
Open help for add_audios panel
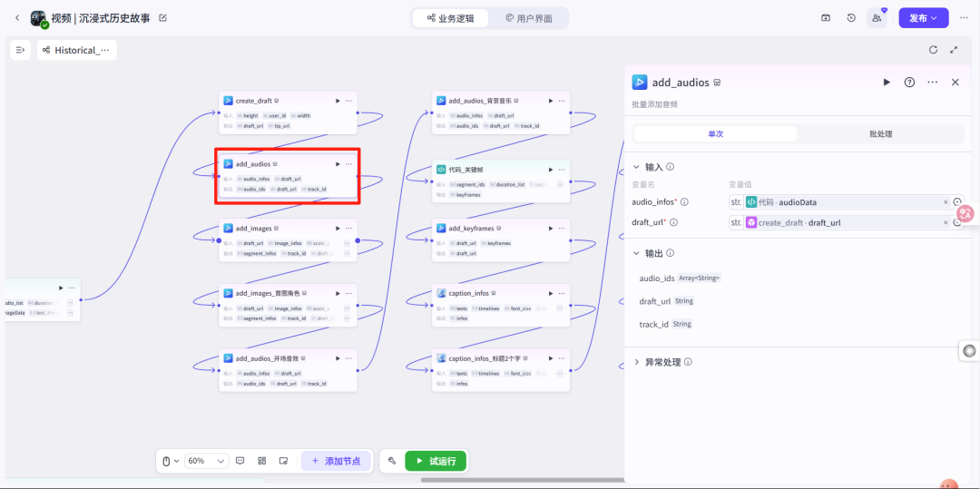coord(909,82)
